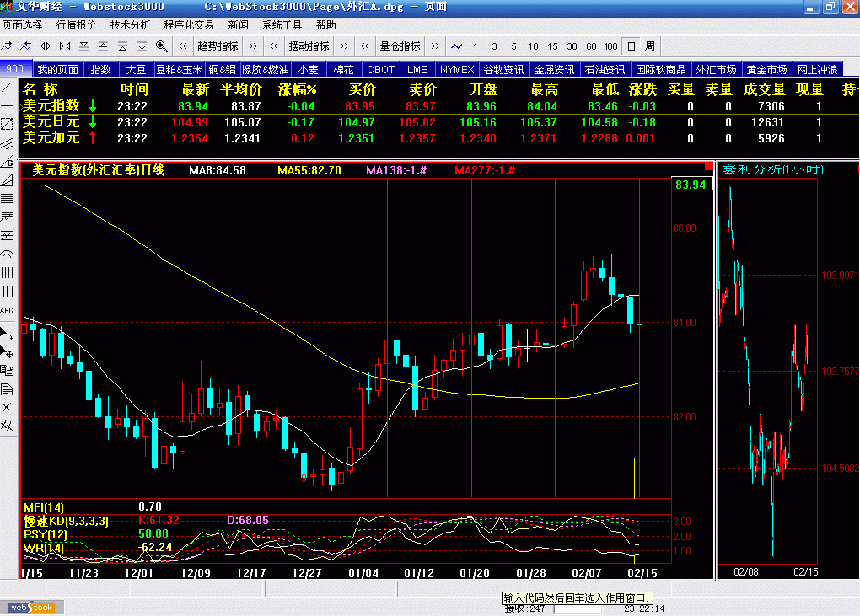Click the 900 page button
The height and width of the screenshot is (616, 860).
[x=15, y=69]
